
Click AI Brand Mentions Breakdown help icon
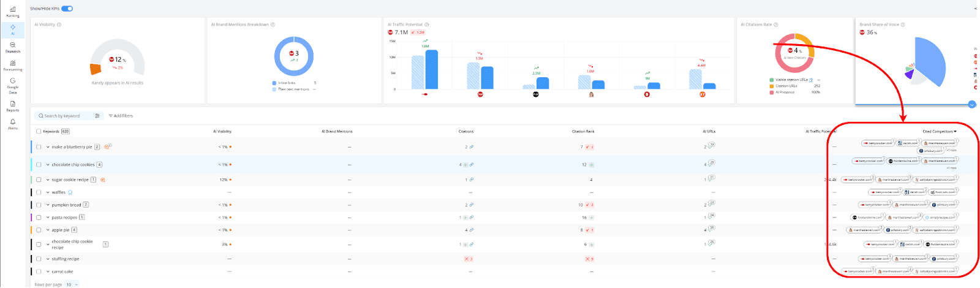[x=273, y=25]
